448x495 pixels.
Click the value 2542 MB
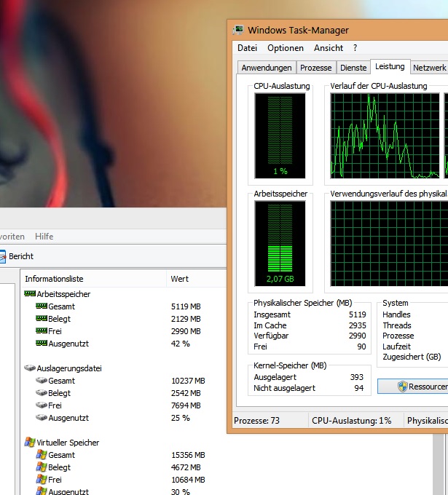pos(186,393)
